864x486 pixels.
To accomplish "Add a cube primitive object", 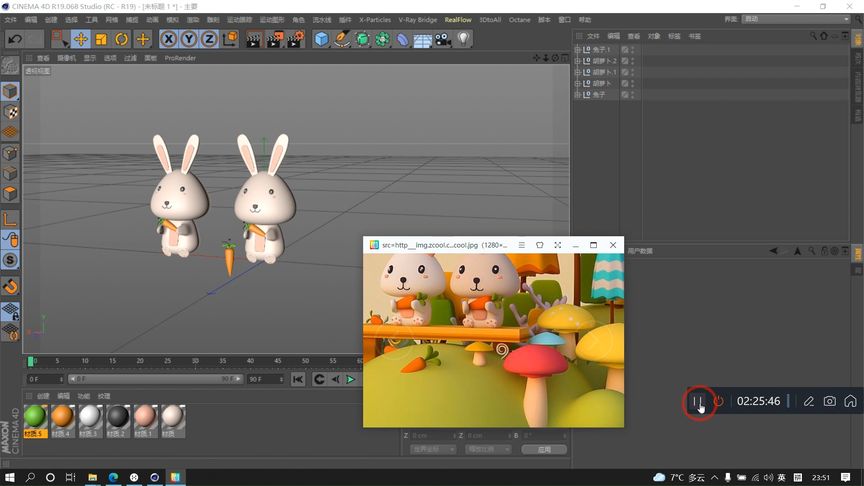I will tap(321, 39).
